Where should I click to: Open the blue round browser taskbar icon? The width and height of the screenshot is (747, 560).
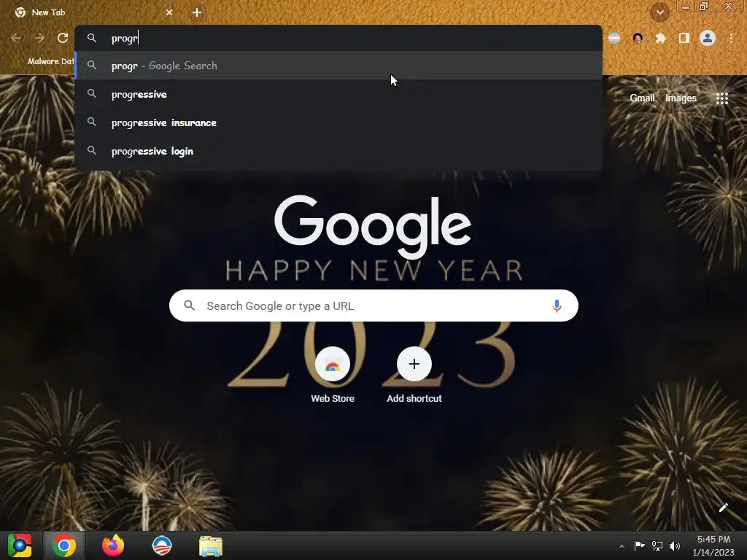[x=161, y=545]
